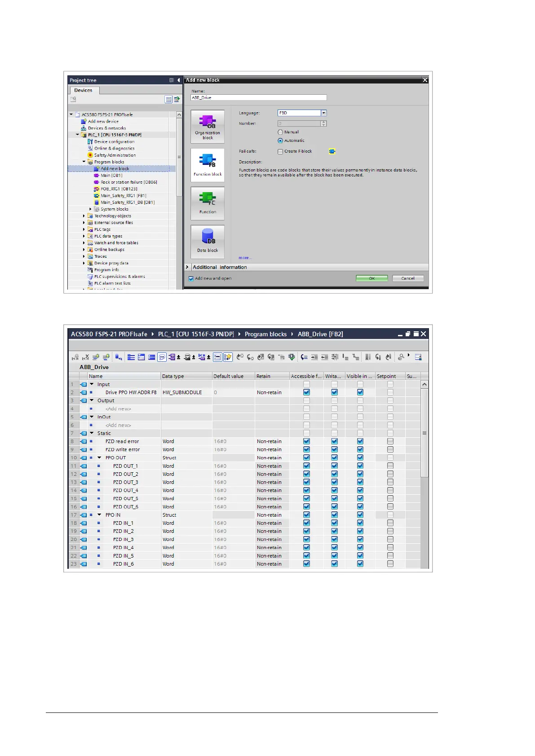535x756 pixels.
Task: Click the Data type column header
Action: tap(186, 376)
